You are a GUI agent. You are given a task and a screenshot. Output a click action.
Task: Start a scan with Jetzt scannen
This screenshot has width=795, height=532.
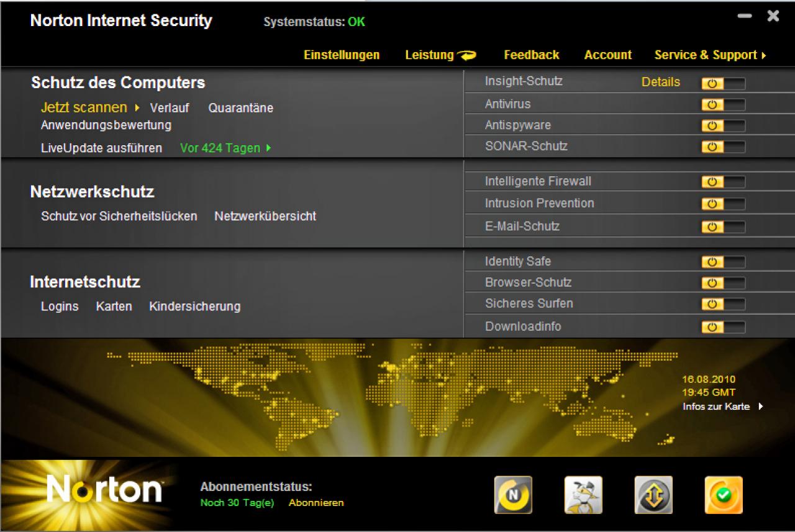pos(84,107)
